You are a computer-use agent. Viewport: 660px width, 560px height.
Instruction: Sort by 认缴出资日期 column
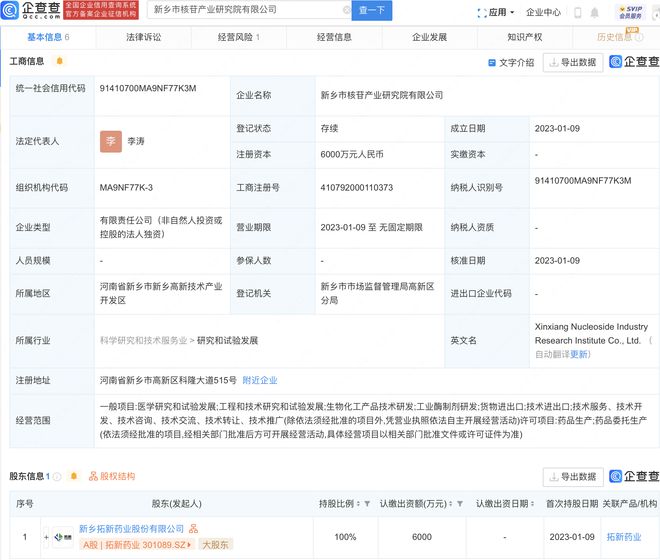[532, 504]
